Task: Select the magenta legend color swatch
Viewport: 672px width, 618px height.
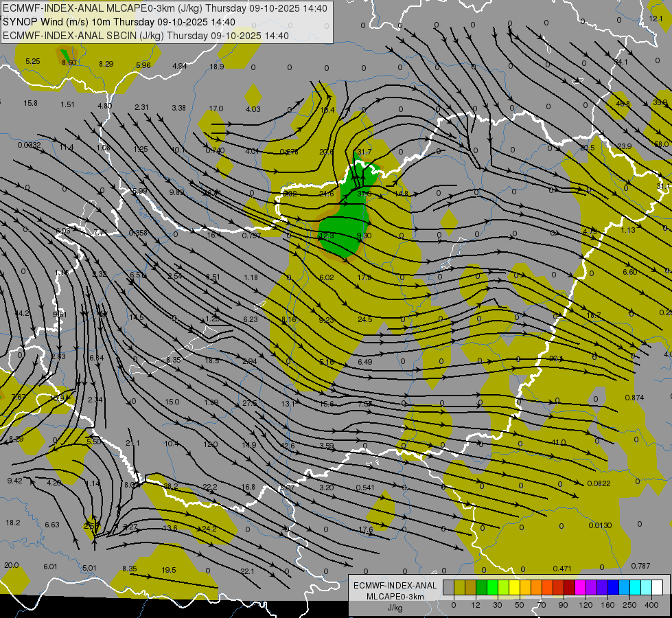Action: [x=580, y=587]
